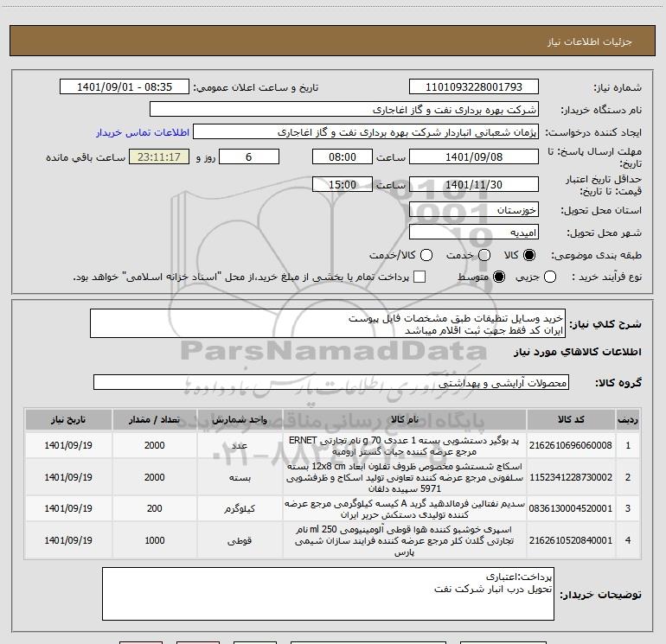Click the sodium naphthalene formaldehyde product name
This screenshot has width=666, height=644.
point(405,508)
